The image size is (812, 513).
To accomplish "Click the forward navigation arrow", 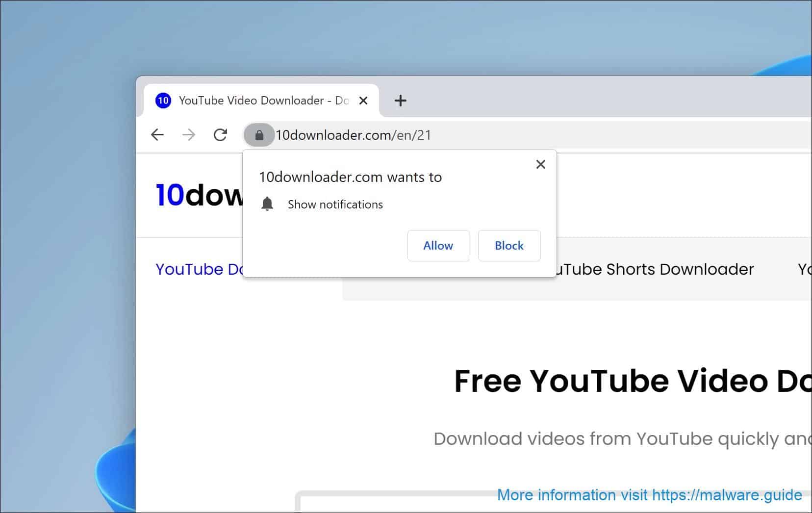I will 189,134.
